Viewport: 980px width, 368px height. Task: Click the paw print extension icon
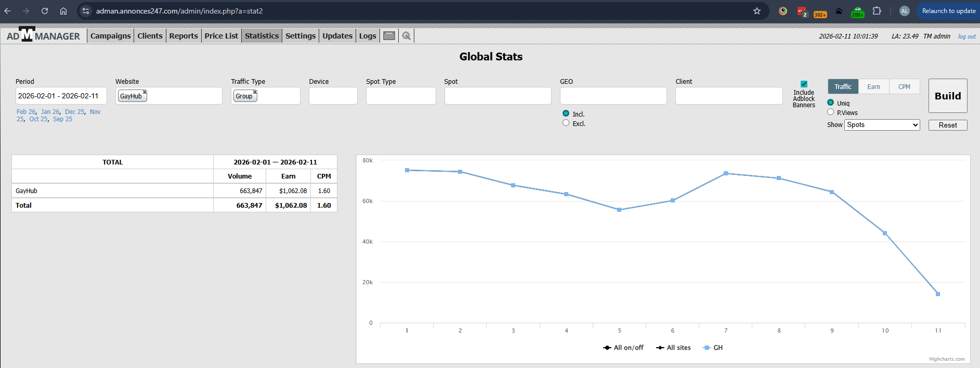point(839,11)
